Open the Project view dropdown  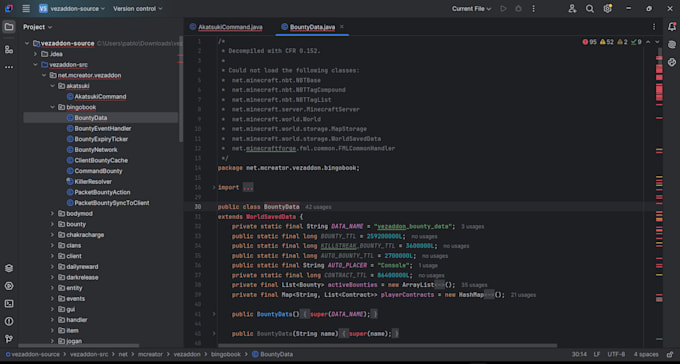tap(37, 27)
